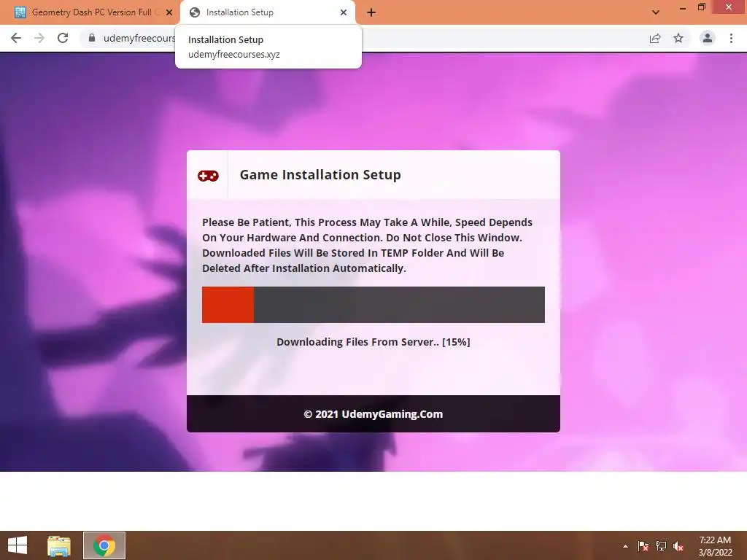Image resolution: width=747 pixels, height=560 pixels.
Task: Open the Chrome three-dot menu
Action: 731,38
